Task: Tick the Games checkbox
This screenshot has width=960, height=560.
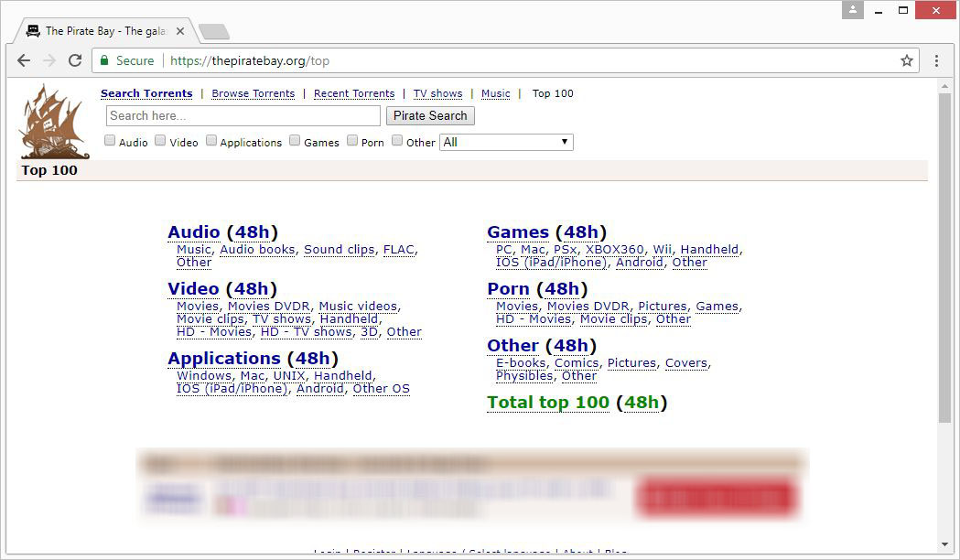Action: tap(295, 141)
